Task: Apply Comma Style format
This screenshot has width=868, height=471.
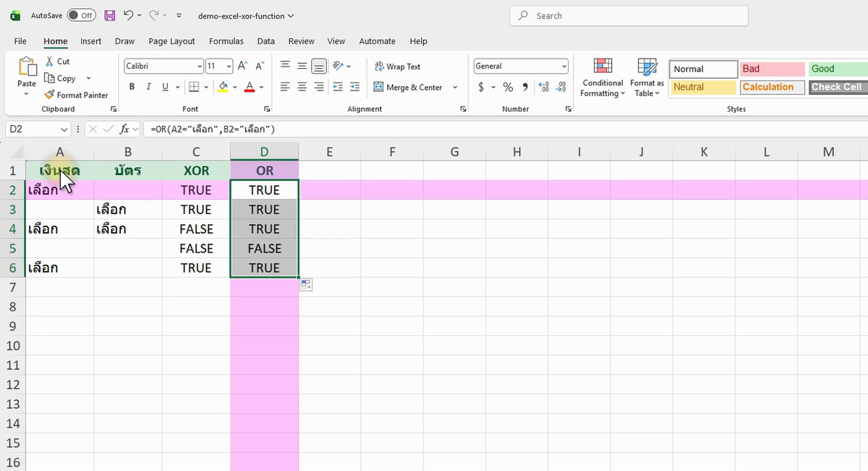Action: point(525,87)
